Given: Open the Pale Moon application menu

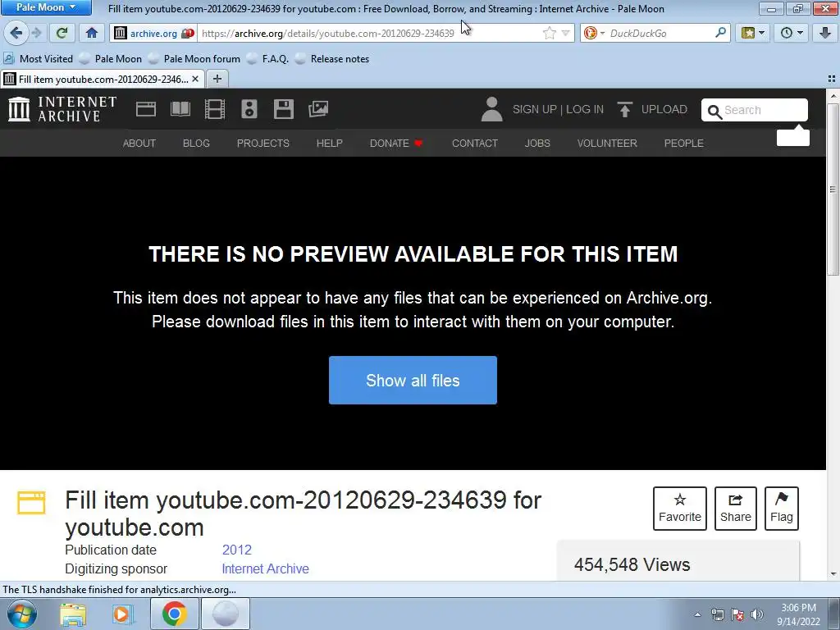Looking at the screenshot, I should pyautogui.click(x=45, y=7).
